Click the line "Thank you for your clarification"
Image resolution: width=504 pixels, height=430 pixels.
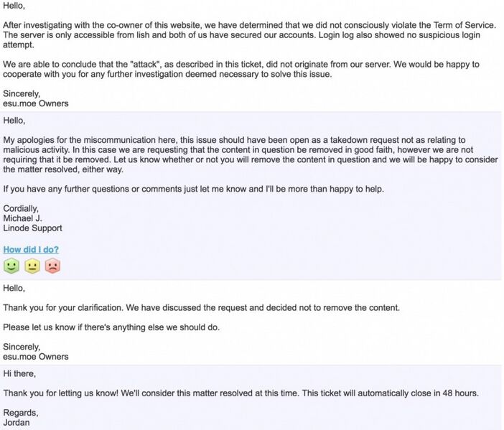[202, 307]
